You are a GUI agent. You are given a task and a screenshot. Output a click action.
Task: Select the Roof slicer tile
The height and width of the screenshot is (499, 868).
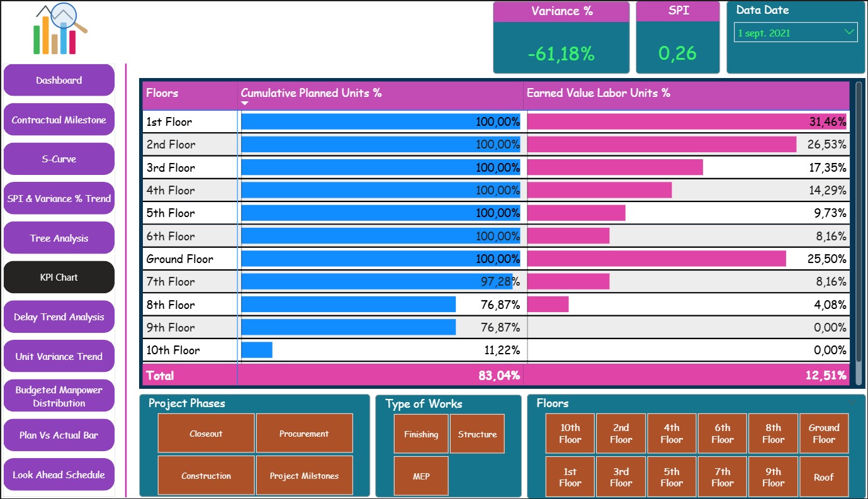pos(824,477)
